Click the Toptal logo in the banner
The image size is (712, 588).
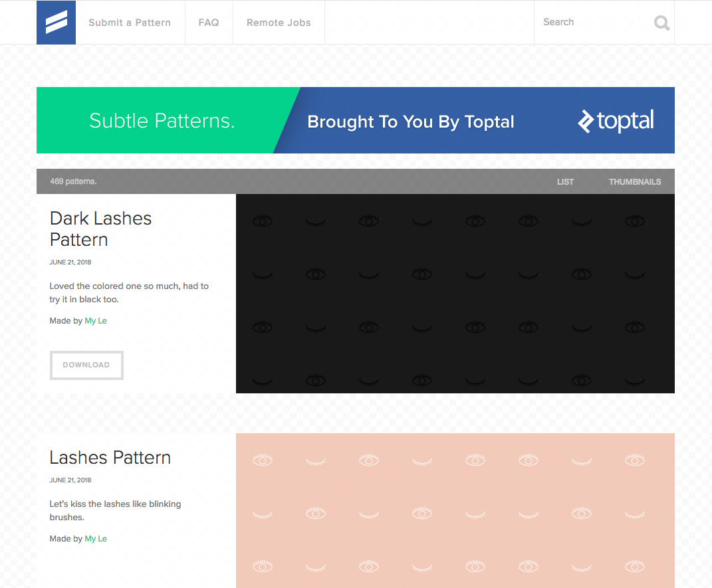pyautogui.click(x=615, y=121)
